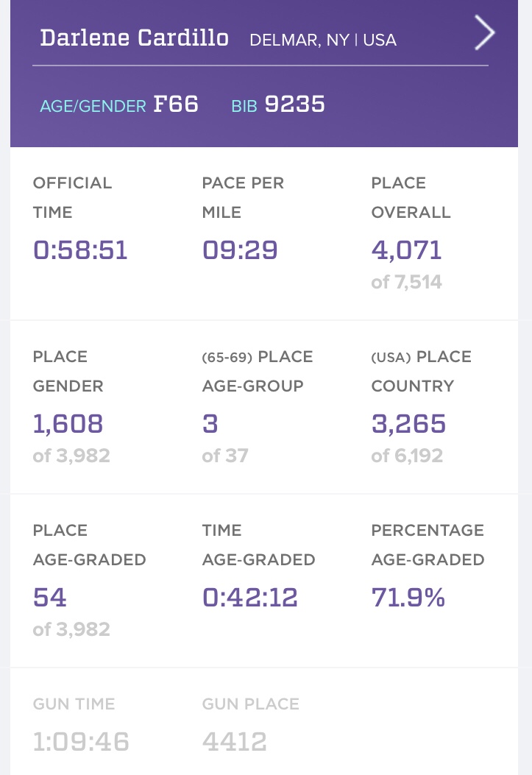Screen dimensions: 532x775
Task: Click the Delmar, NY | USA location
Action: pos(323,40)
